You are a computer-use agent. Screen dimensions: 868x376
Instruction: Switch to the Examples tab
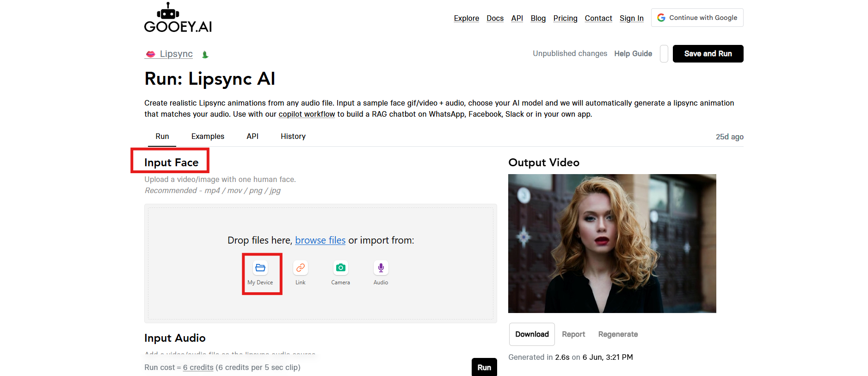[x=208, y=137]
